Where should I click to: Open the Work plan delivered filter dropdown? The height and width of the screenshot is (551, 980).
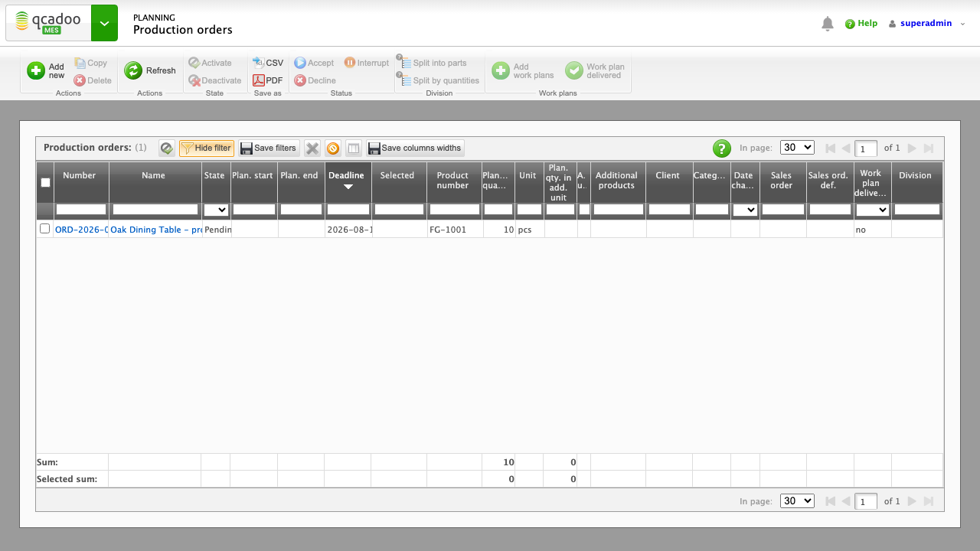pyautogui.click(x=873, y=210)
